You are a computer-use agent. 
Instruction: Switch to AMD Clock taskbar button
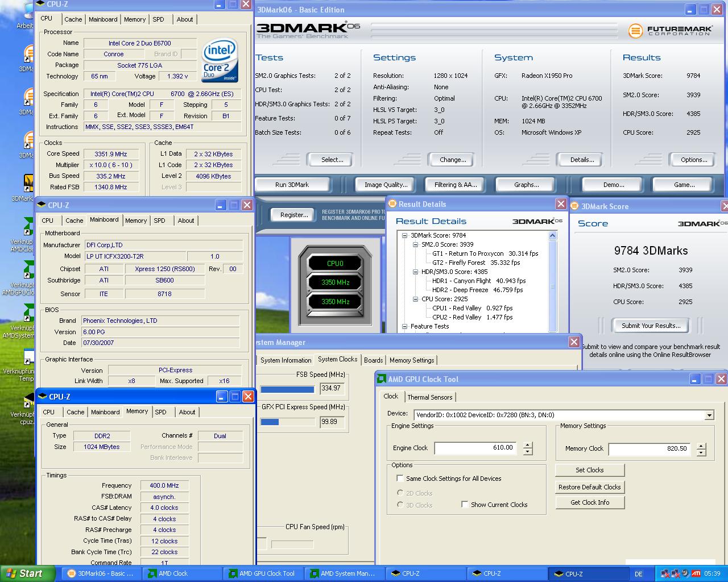(181, 573)
